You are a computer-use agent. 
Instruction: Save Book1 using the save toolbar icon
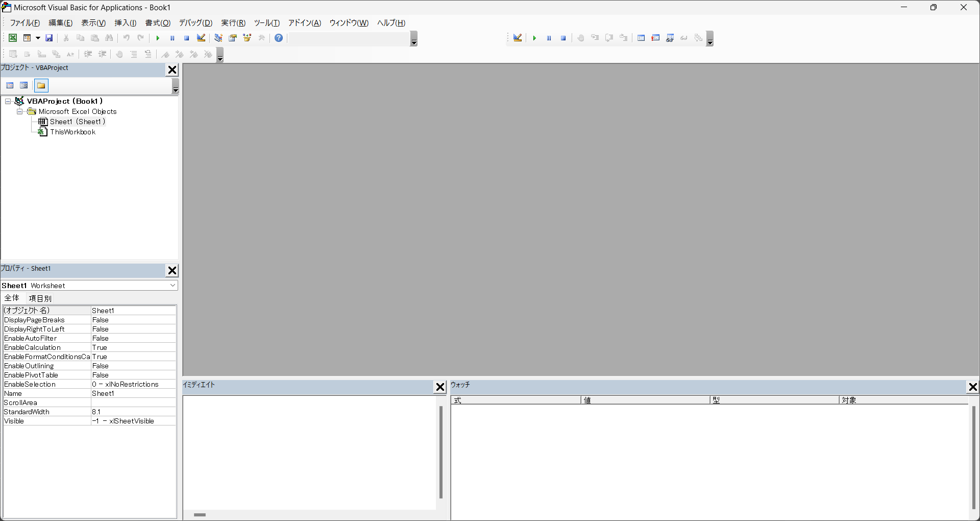(x=49, y=38)
